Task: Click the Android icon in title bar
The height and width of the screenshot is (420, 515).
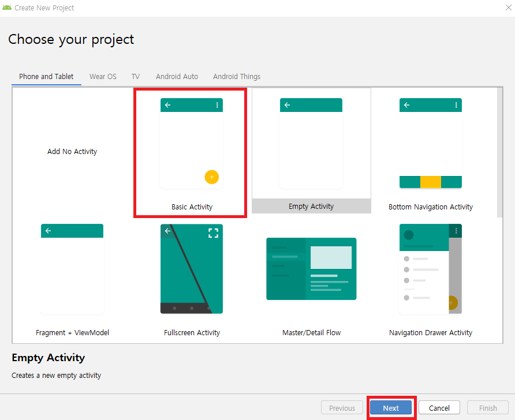Action: [6, 7]
